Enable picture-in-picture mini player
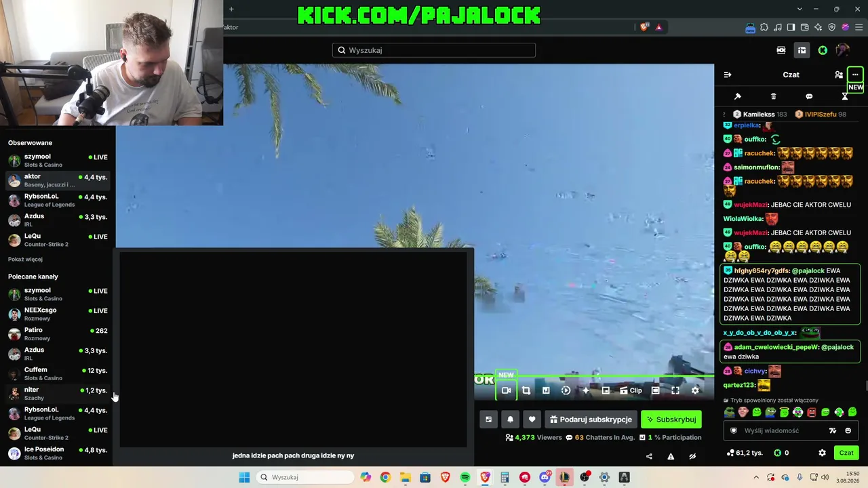The image size is (868, 488). coord(606,390)
